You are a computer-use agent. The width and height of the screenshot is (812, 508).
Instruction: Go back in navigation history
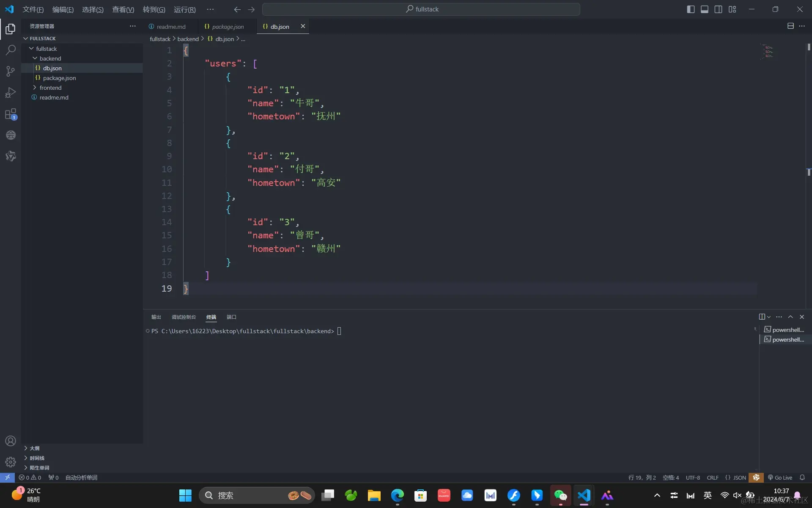237,9
